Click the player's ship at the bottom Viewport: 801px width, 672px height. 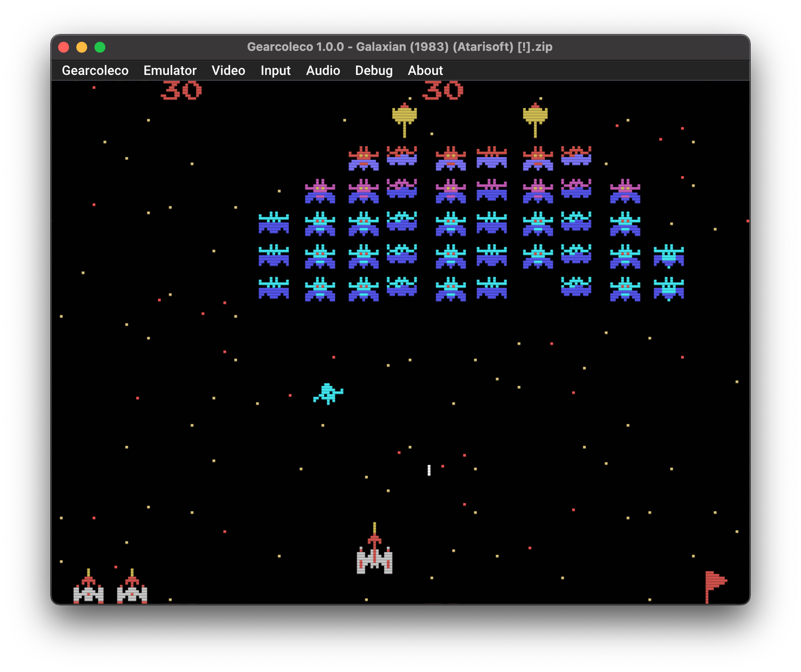pos(374,561)
